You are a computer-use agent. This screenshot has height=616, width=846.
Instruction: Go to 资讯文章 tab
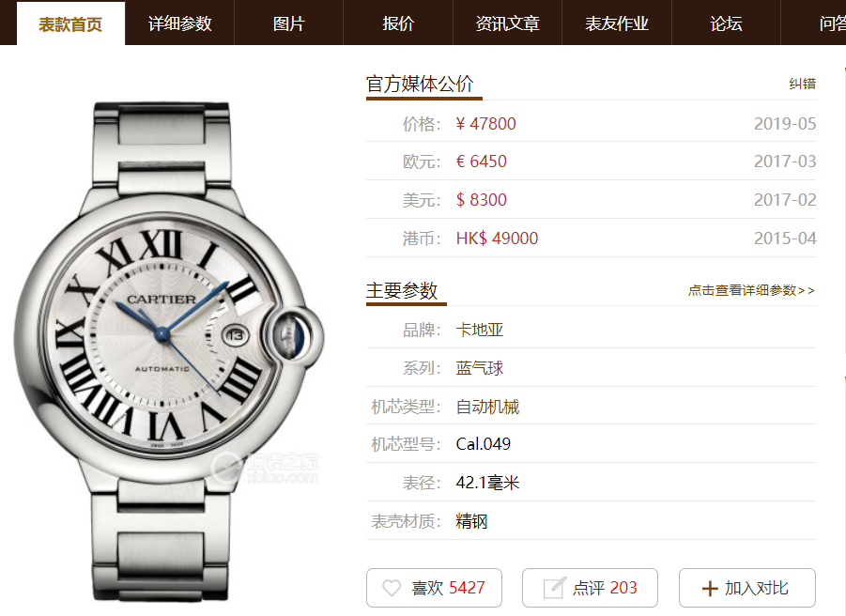pos(508,23)
